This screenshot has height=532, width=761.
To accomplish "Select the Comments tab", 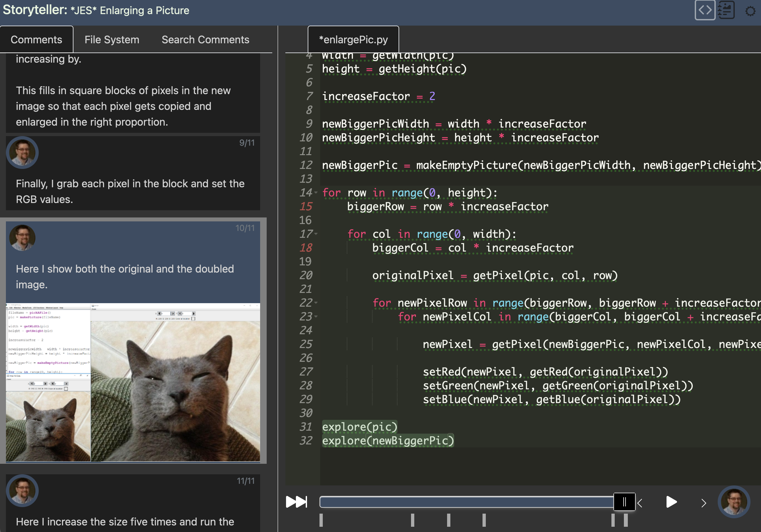I will click(36, 39).
